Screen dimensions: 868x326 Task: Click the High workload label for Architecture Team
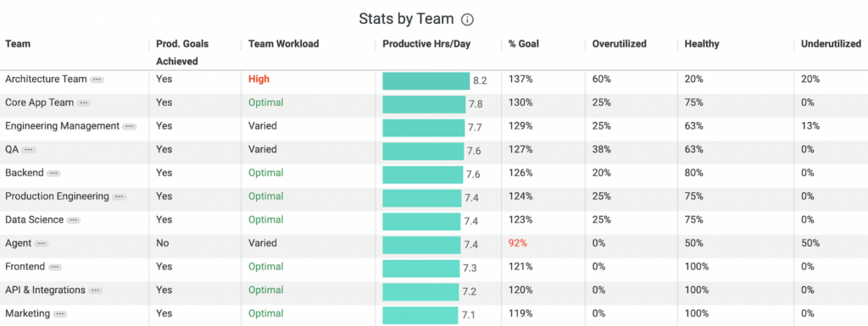pos(259,79)
